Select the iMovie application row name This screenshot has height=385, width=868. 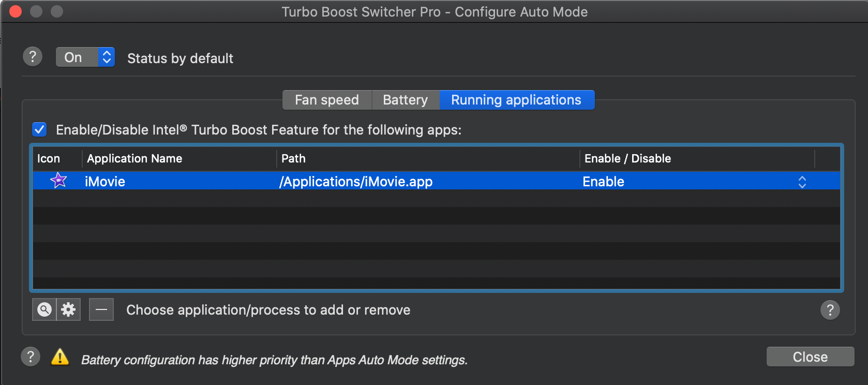click(105, 182)
